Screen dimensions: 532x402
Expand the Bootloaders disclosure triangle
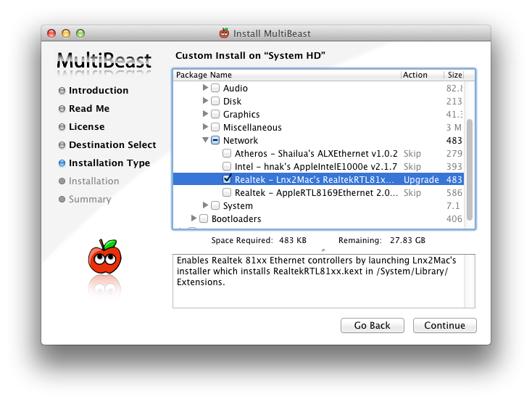coord(194,218)
